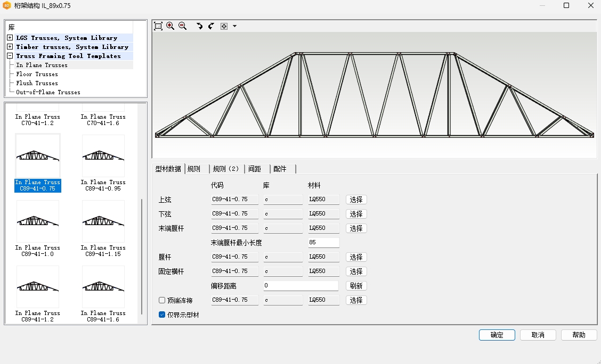Select the C89-41-1.6 truss thumbnail
This screenshot has width=601, height=364.
[103, 286]
